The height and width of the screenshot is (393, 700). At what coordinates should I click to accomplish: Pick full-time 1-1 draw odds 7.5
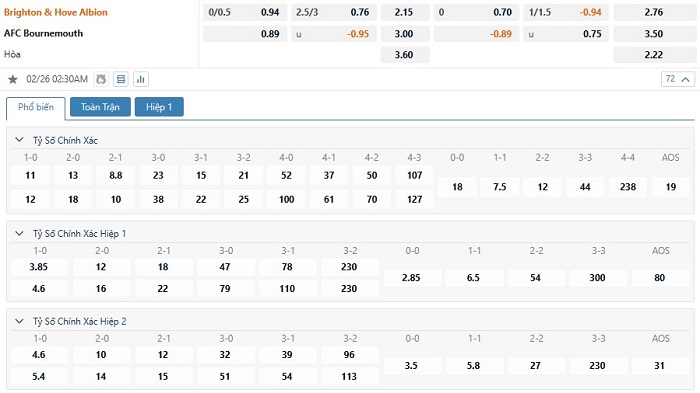[500, 187]
